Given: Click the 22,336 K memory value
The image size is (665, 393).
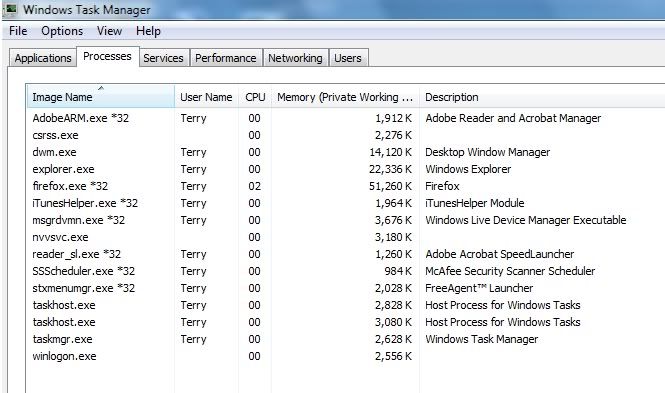Looking at the screenshot, I should coord(391,169).
